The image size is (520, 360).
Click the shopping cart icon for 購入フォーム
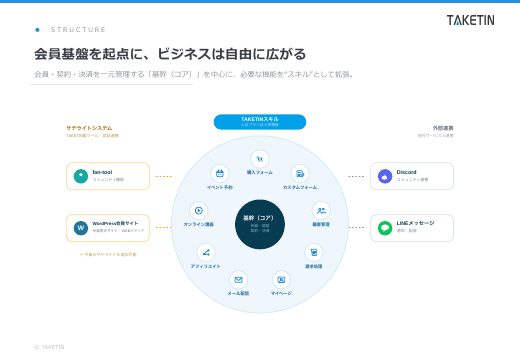pos(260,159)
